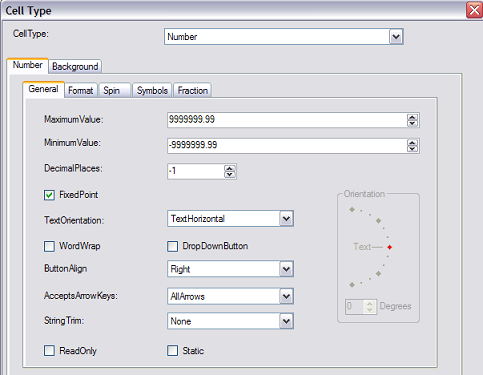Enable the Static checkbox
This screenshot has height=375, width=483.
pyautogui.click(x=172, y=351)
